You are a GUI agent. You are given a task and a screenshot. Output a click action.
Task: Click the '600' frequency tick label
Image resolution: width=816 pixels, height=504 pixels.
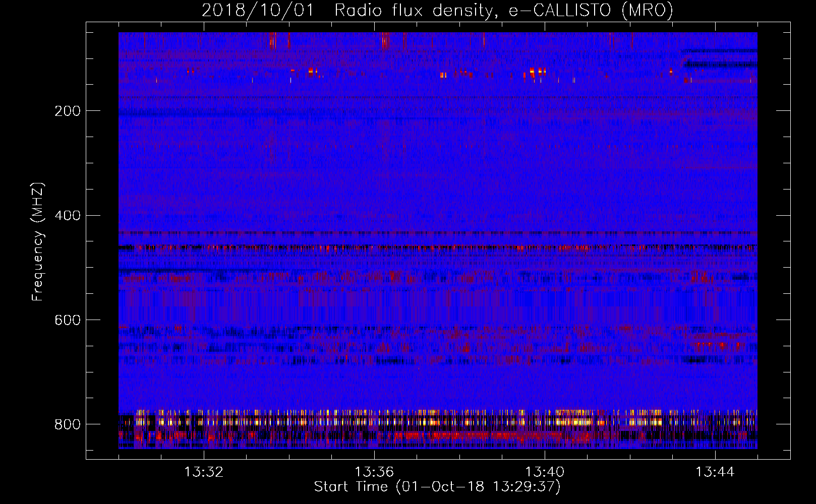click(68, 321)
